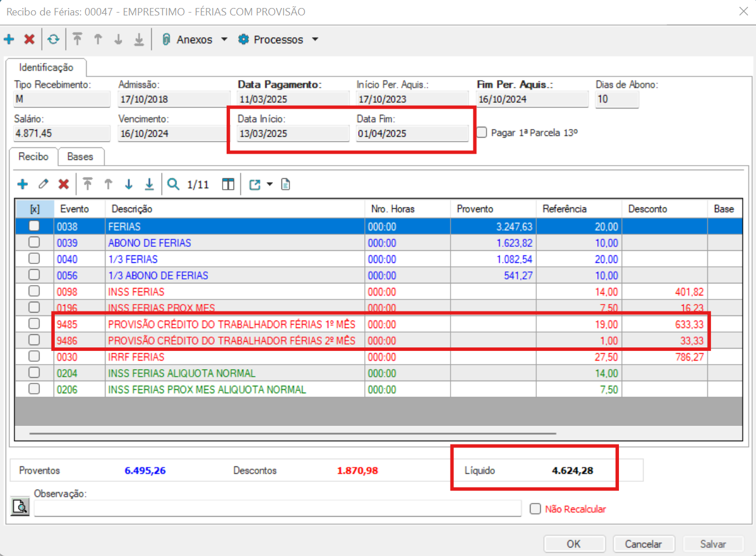Click the Data Fim date field
The height and width of the screenshot is (556, 756).
tap(412, 134)
